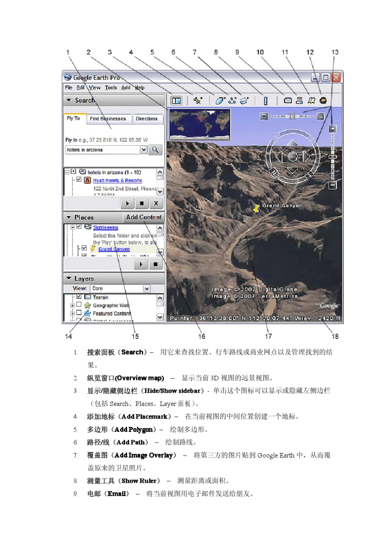Zoom out with the minus button
The width and height of the screenshot is (392, 555).
333,185
